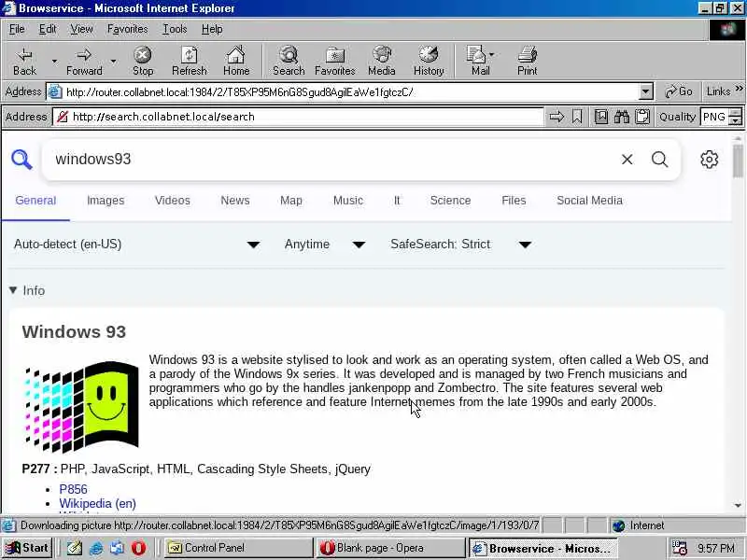Open the P856 link

point(73,489)
